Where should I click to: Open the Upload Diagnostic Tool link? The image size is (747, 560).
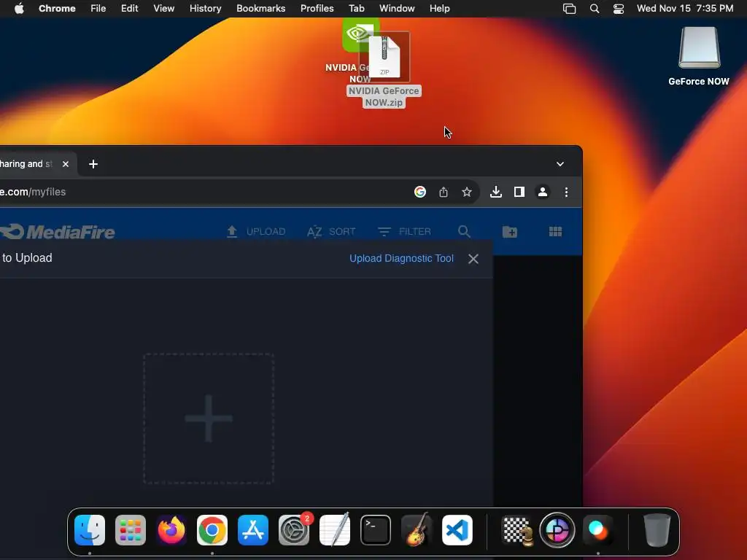point(401,258)
